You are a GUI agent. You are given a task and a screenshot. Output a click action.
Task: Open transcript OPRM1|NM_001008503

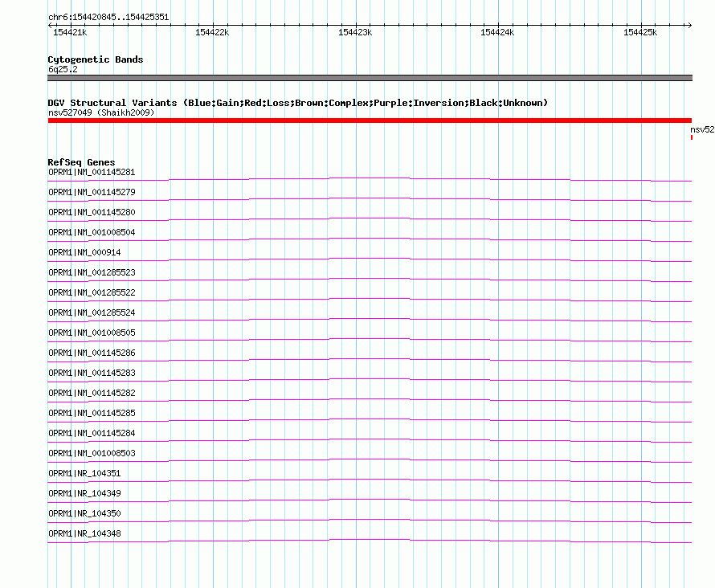[92, 453]
